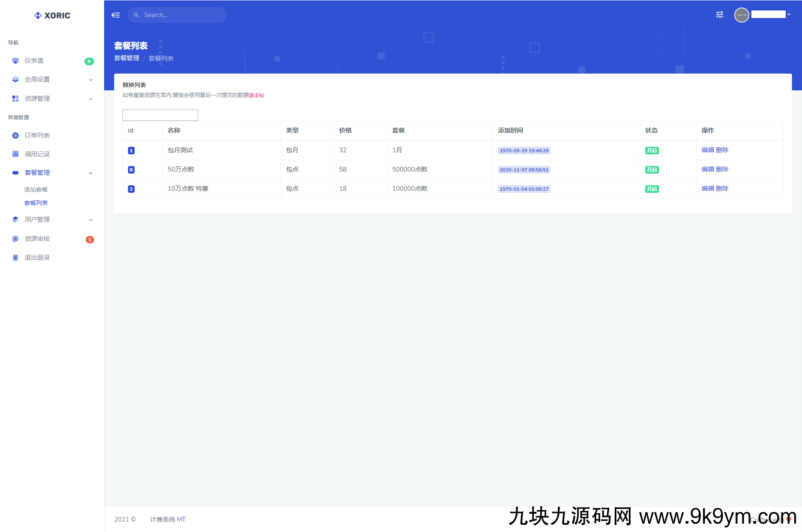Click the user avatar image

[741, 15]
